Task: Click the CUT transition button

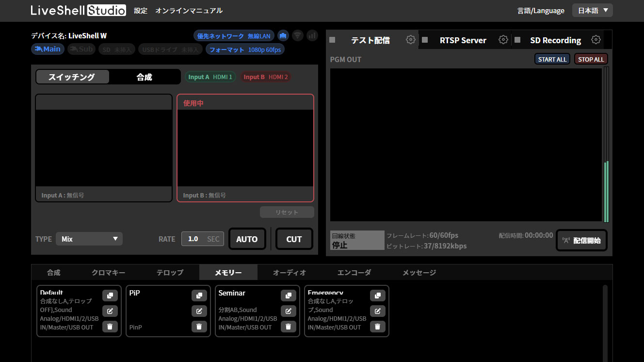Action: [294, 239]
